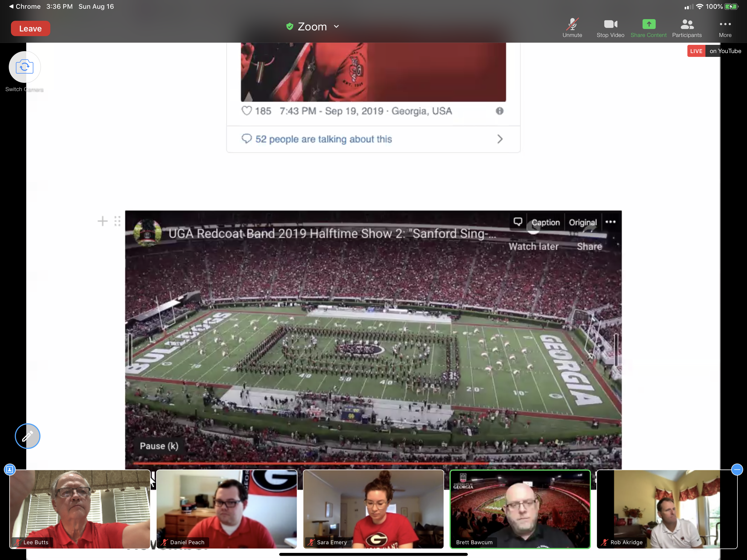
Task: Tap the YouTube channel avatar
Action: coord(148,233)
